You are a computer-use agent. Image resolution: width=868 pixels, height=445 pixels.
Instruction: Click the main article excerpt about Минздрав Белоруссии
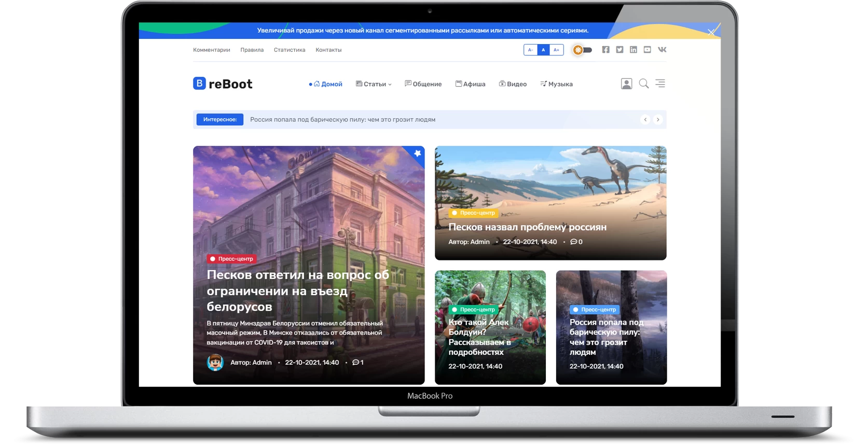tap(295, 333)
